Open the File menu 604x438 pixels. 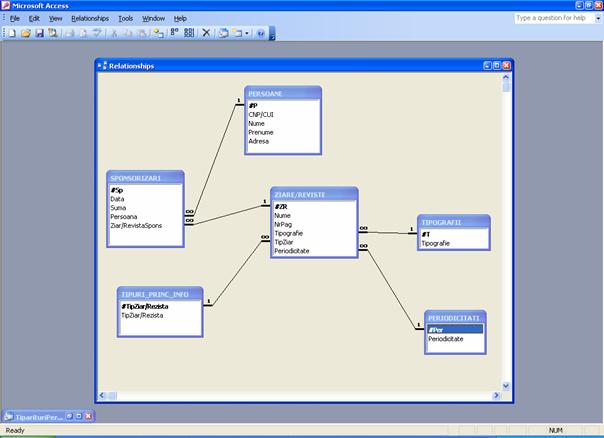tap(15, 18)
